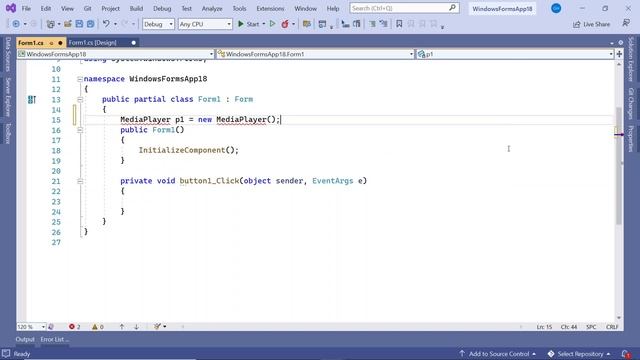Open the Edit menu
Viewport: 640px width, 360px height.
[46, 8]
